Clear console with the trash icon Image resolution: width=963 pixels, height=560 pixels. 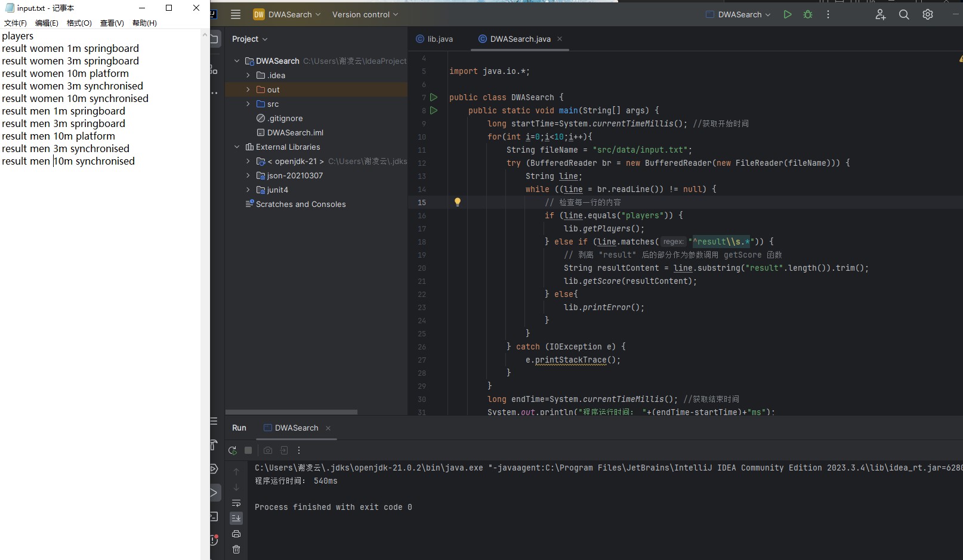tap(236, 549)
